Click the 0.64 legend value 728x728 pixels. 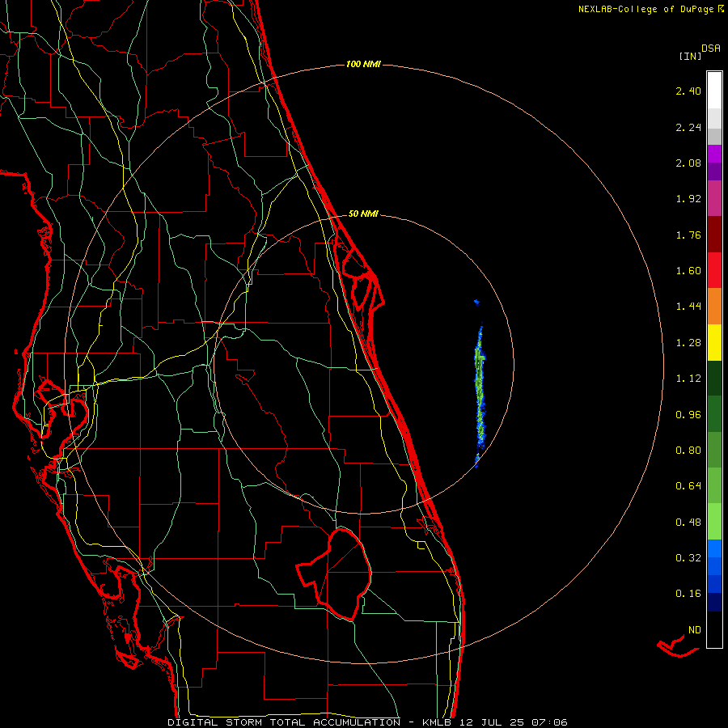tap(688, 486)
